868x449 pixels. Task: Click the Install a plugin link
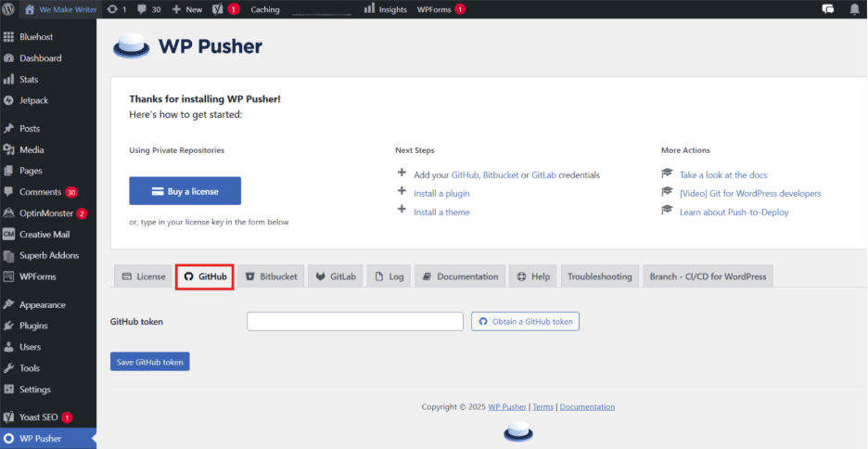pyautogui.click(x=441, y=193)
